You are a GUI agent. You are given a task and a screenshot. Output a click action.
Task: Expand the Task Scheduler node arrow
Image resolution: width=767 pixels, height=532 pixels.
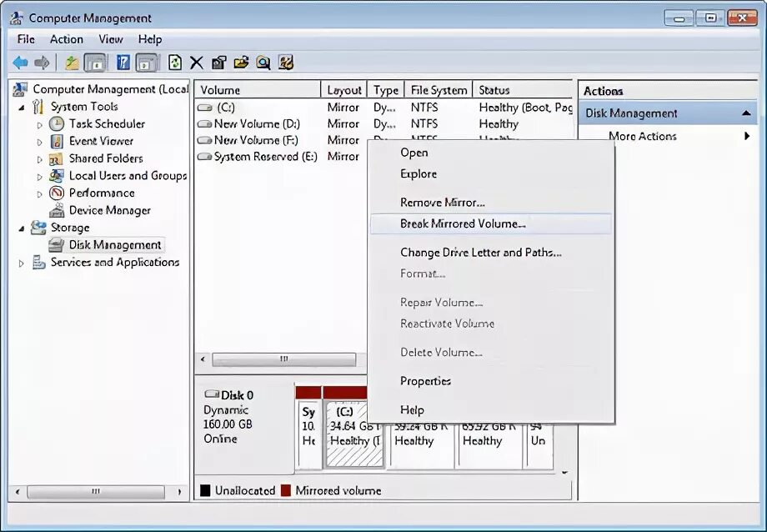coord(40,125)
